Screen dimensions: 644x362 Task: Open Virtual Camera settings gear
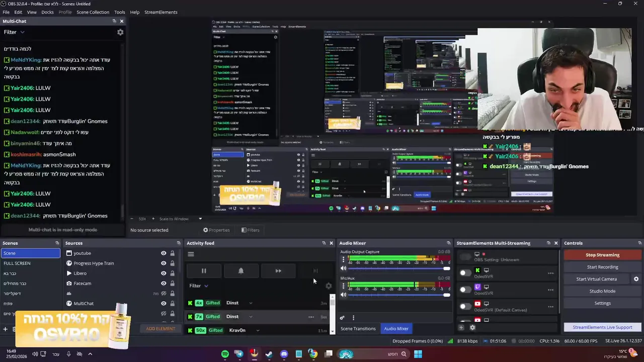pyautogui.click(x=636, y=279)
